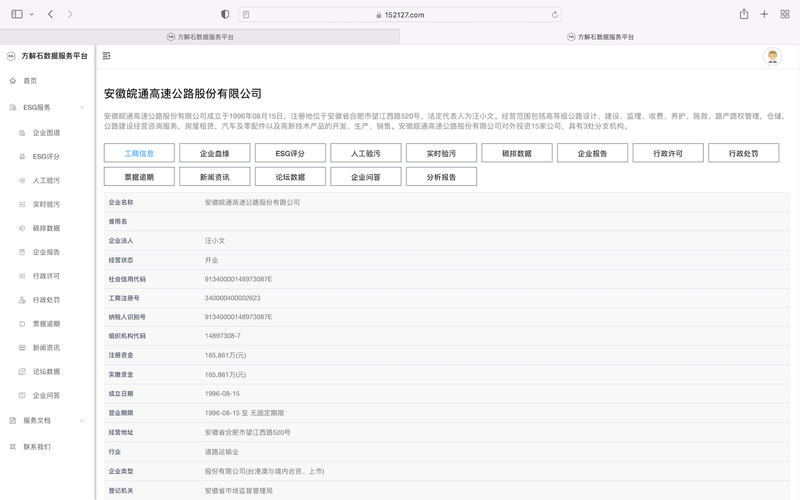800x500 pixels.
Task: Collapse the sidebar with the hamburger icon
Action: [x=106, y=56]
